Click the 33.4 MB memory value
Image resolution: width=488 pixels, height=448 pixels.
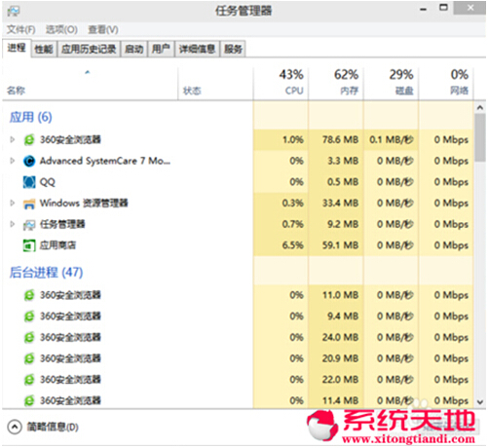coord(340,204)
